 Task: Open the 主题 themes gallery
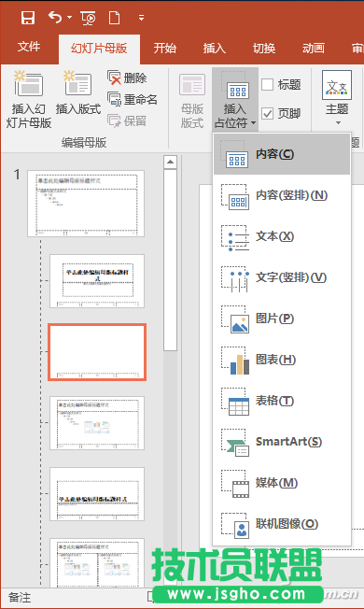pos(337,98)
